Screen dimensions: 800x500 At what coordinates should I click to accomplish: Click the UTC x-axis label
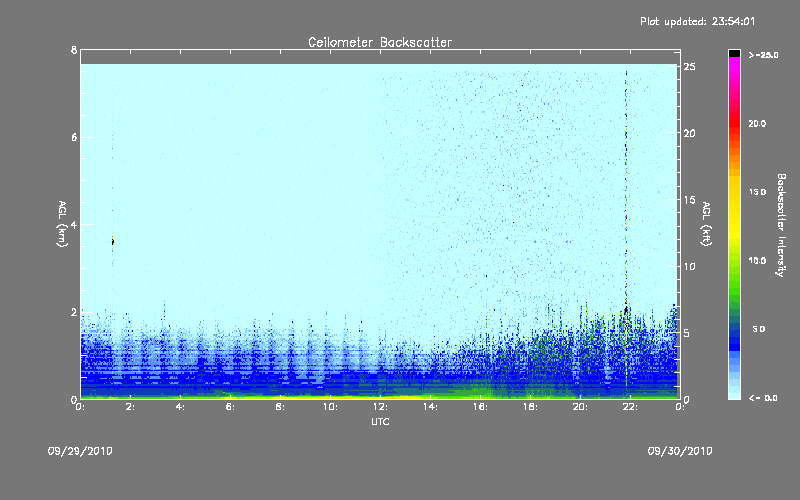point(380,421)
